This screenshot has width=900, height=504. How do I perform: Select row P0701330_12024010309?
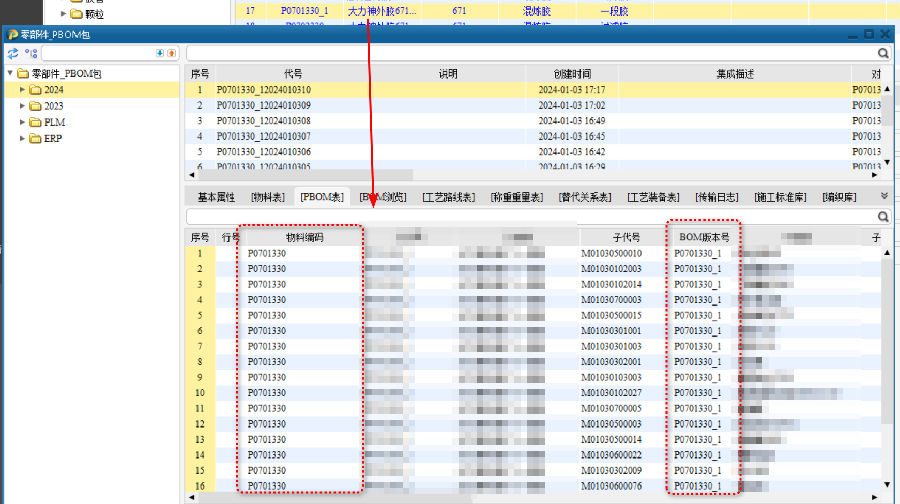[x=533, y=105]
